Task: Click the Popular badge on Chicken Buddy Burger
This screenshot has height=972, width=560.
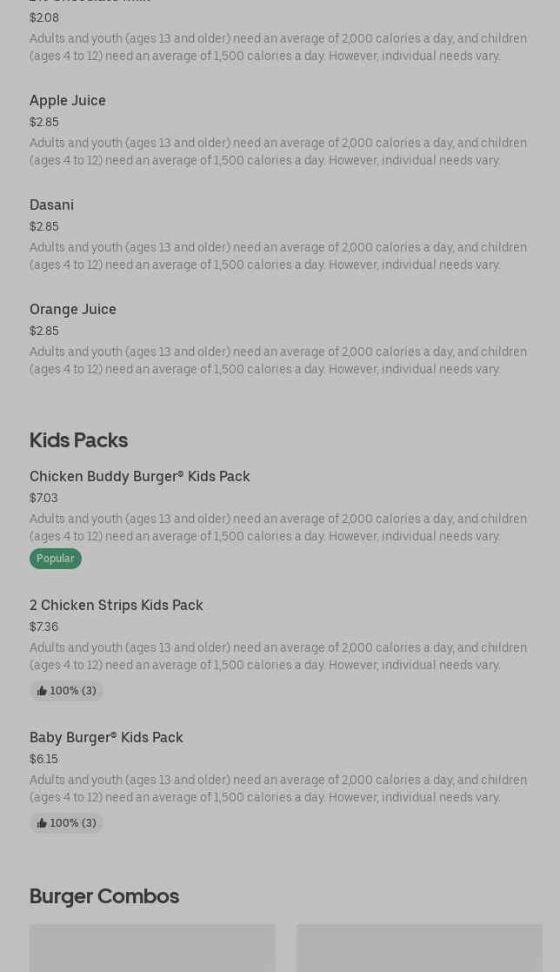Action: (56, 559)
